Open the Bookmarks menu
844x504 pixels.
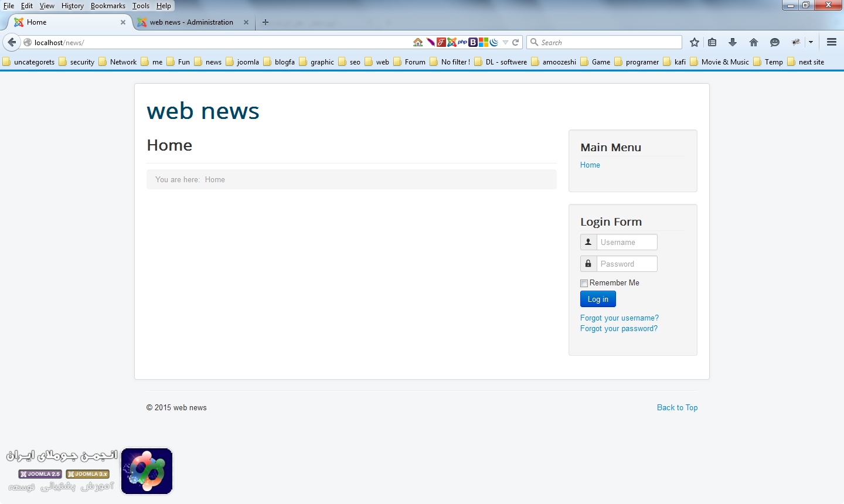(108, 6)
